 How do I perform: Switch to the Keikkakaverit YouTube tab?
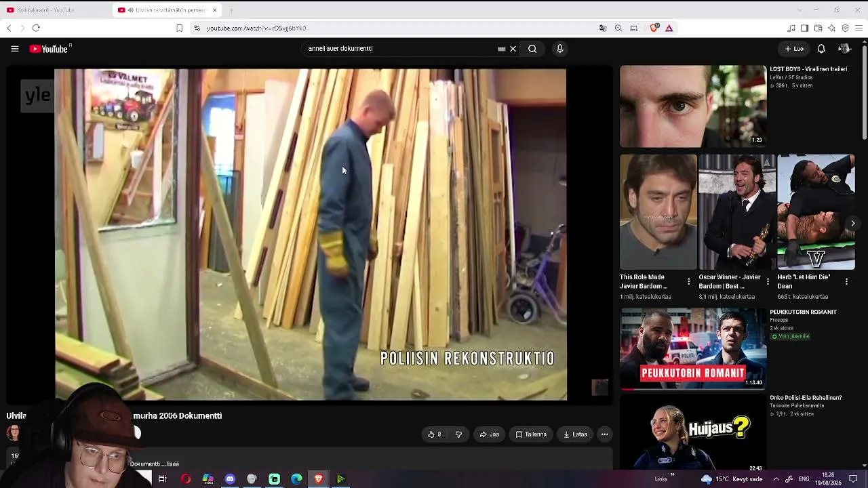pos(56,10)
